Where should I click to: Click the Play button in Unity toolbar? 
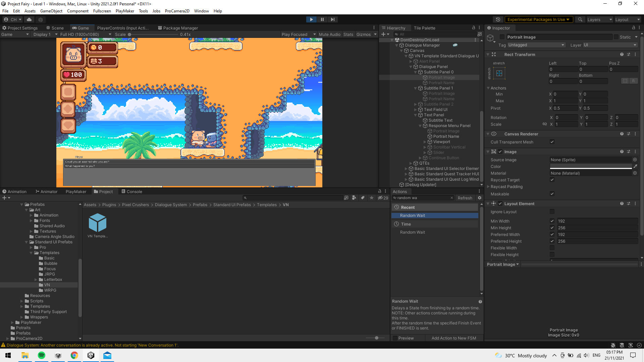[x=311, y=19]
